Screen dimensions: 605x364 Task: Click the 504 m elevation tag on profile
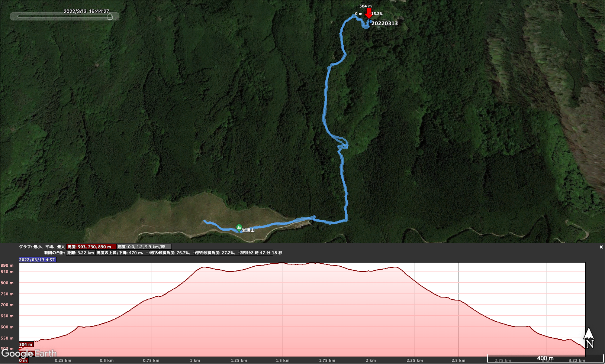tap(26, 344)
